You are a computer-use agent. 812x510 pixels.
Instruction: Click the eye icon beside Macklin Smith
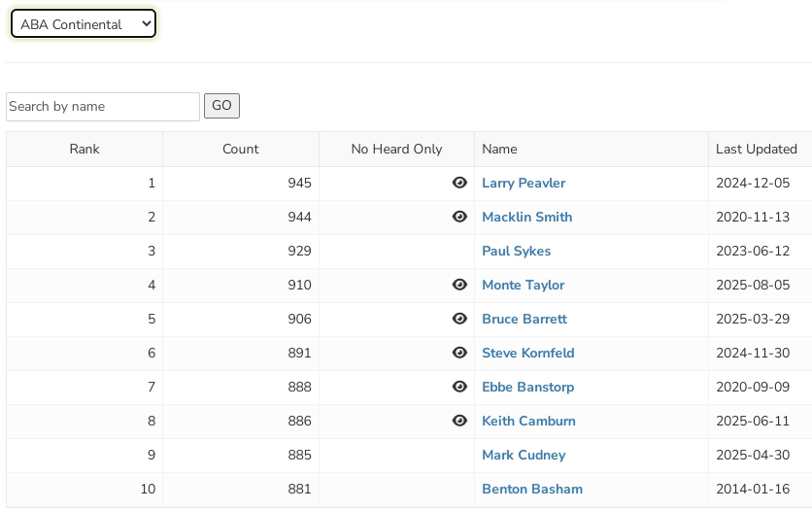point(459,217)
